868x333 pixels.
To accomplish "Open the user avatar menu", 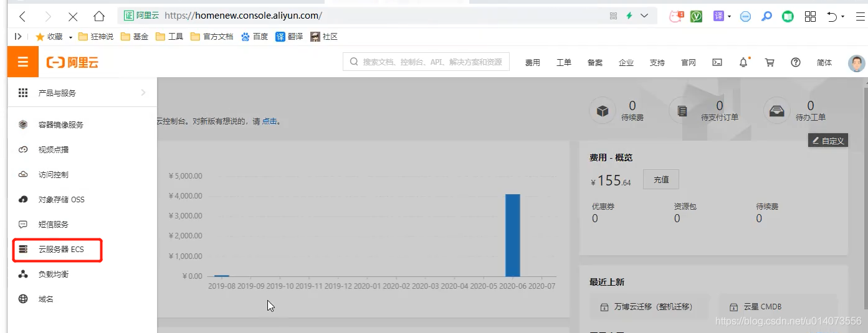I will [x=857, y=63].
